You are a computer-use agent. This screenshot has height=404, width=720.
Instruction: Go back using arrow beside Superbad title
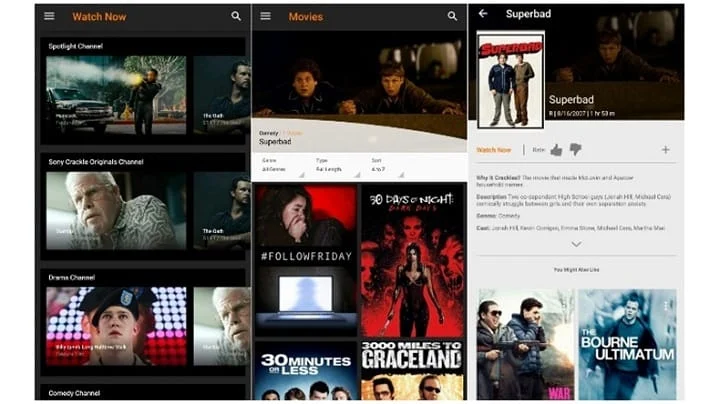pos(483,14)
